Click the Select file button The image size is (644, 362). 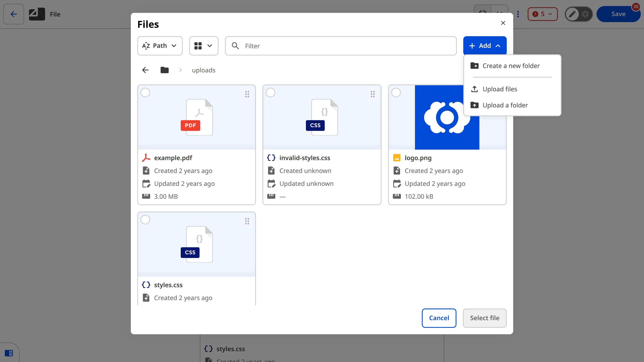pos(484,318)
